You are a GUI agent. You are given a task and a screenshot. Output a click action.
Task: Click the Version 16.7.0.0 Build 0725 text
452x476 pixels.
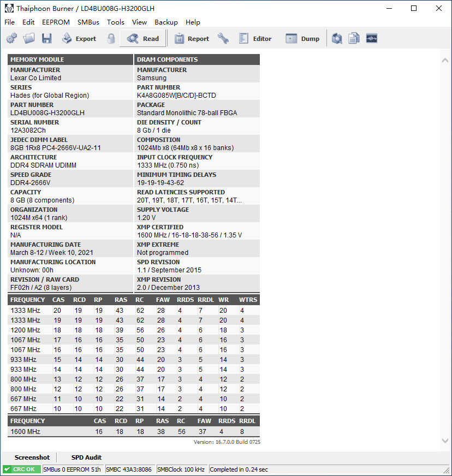(227, 442)
